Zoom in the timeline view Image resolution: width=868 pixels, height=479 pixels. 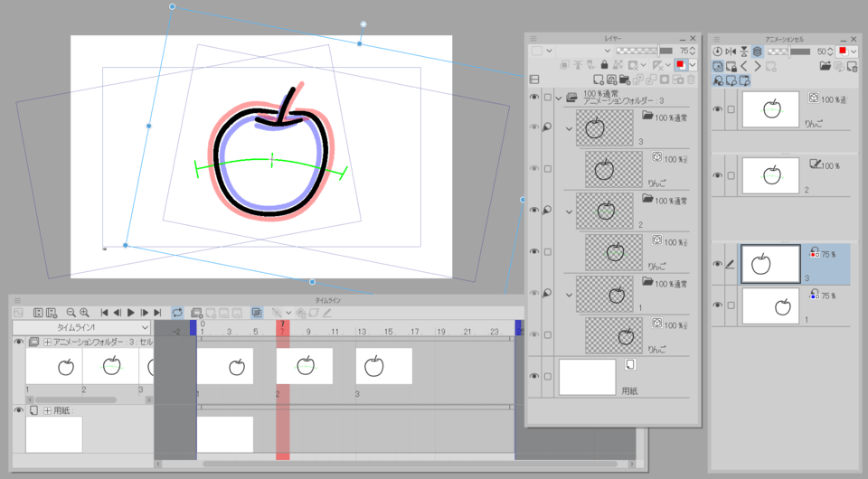(84, 313)
